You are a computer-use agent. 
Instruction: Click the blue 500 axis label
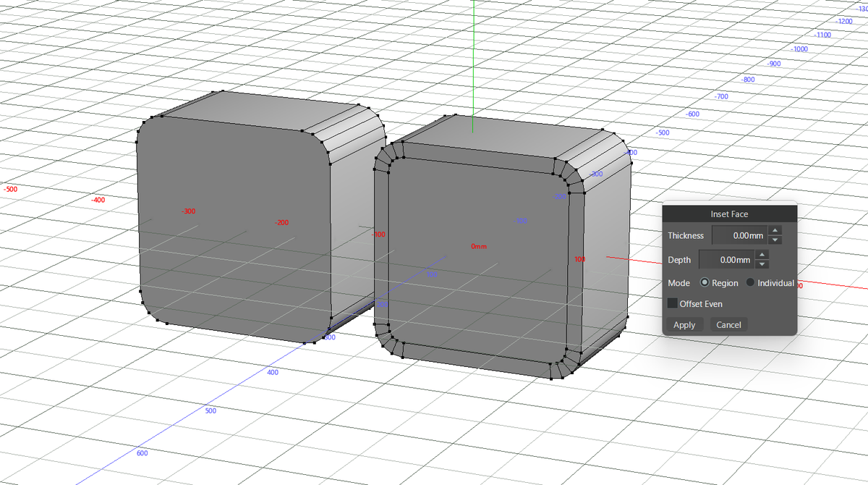(210, 411)
